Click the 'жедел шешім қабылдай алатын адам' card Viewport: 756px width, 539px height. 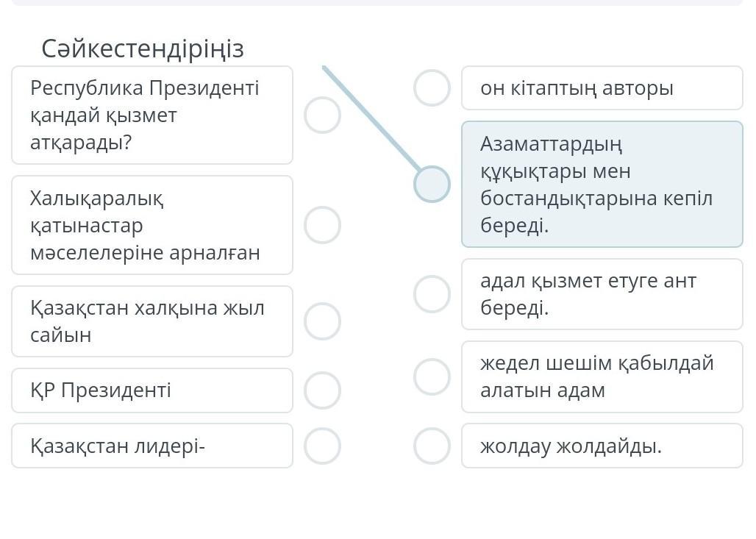[x=602, y=376]
